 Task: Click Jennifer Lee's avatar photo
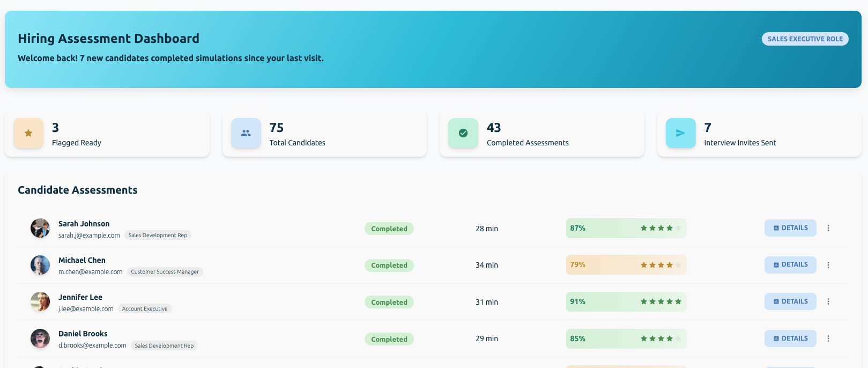pyautogui.click(x=40, y=301)
